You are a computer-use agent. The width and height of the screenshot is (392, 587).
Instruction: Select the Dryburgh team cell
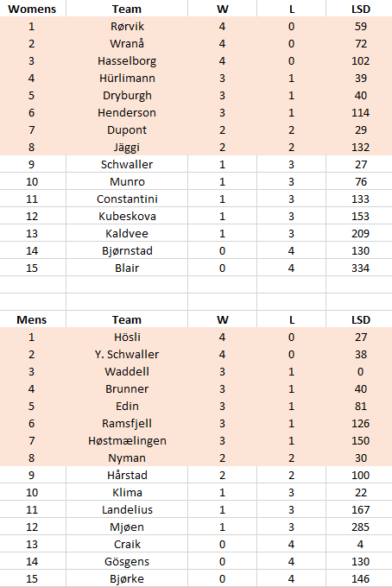click(127, 95)
